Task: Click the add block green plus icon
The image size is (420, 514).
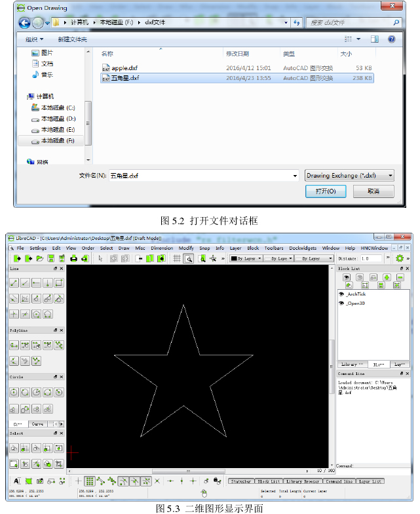Action: [x=387, y=277]
